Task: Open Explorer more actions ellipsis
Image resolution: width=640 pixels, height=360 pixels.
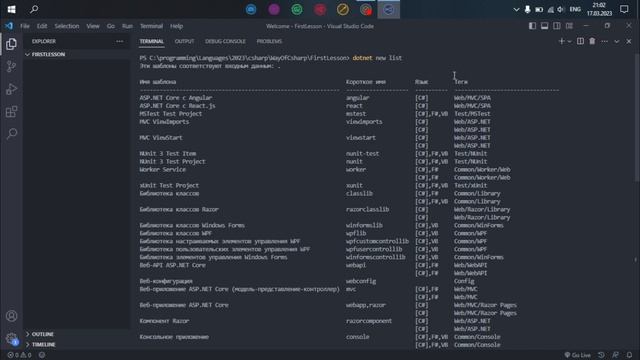Action: [x=120, y=41]
